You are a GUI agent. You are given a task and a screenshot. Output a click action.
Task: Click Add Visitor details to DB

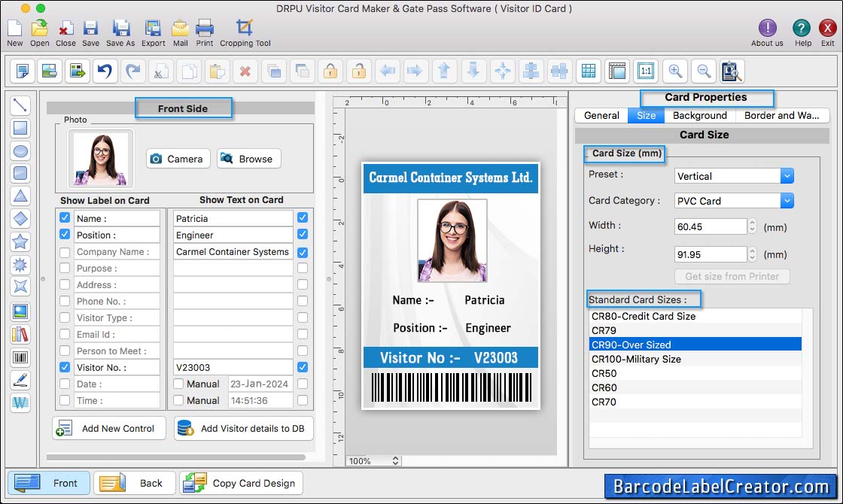(x=244, y=428)
